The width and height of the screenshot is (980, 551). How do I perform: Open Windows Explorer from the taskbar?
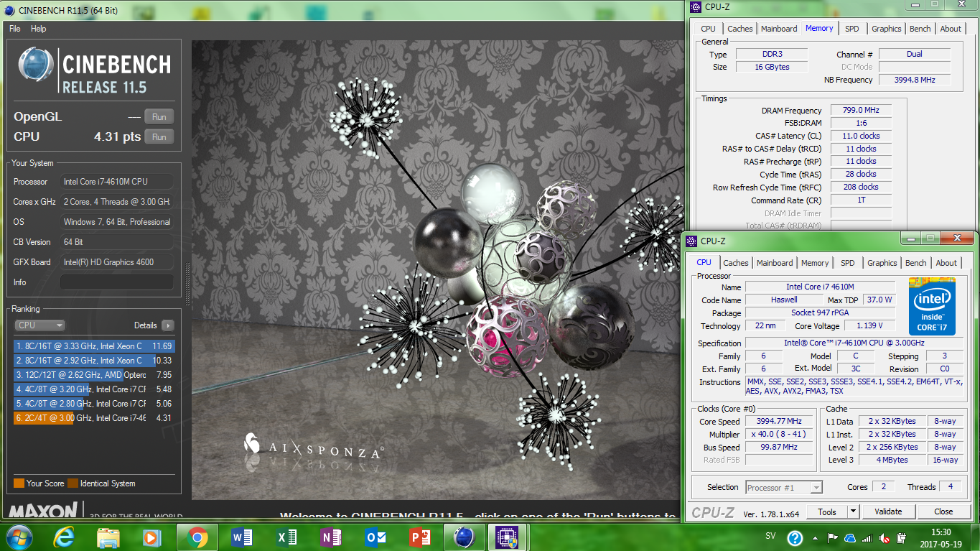coord(108,537)
